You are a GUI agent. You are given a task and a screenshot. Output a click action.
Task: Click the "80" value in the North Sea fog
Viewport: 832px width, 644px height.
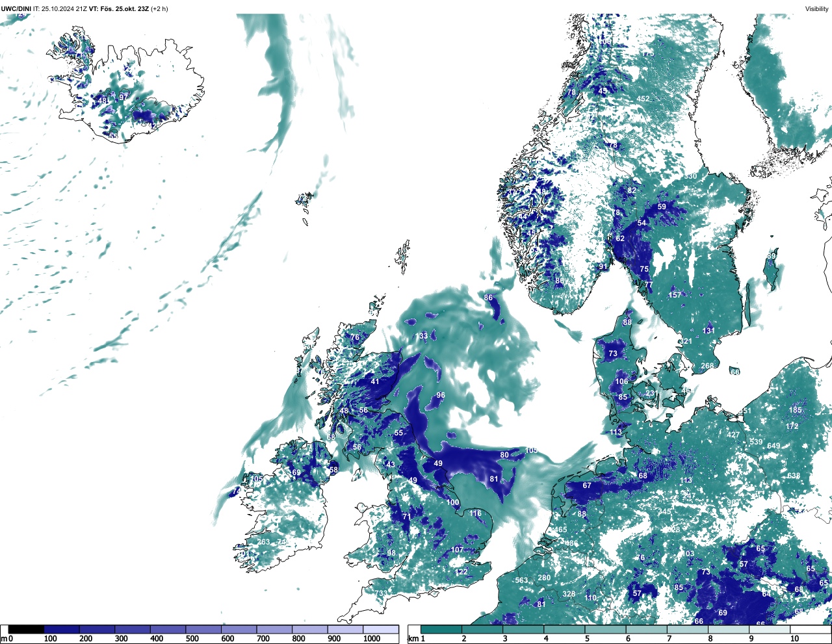click(504, 455)
